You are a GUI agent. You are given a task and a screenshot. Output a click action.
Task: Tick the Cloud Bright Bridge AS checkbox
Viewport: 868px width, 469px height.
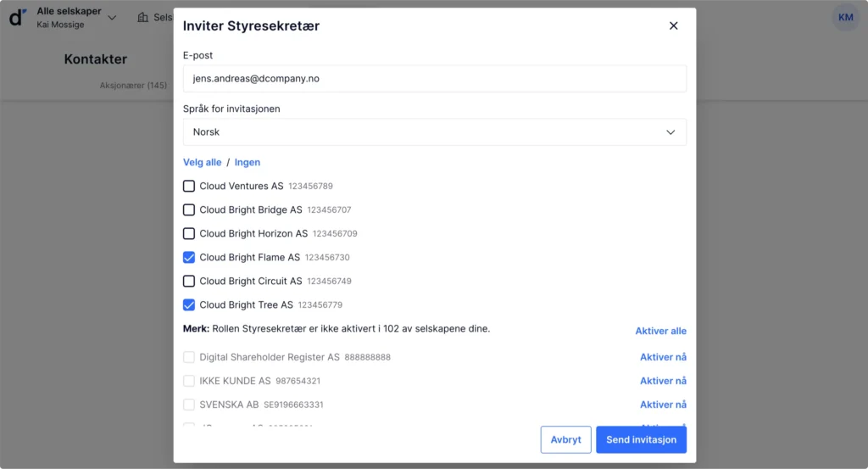(189, 209)
